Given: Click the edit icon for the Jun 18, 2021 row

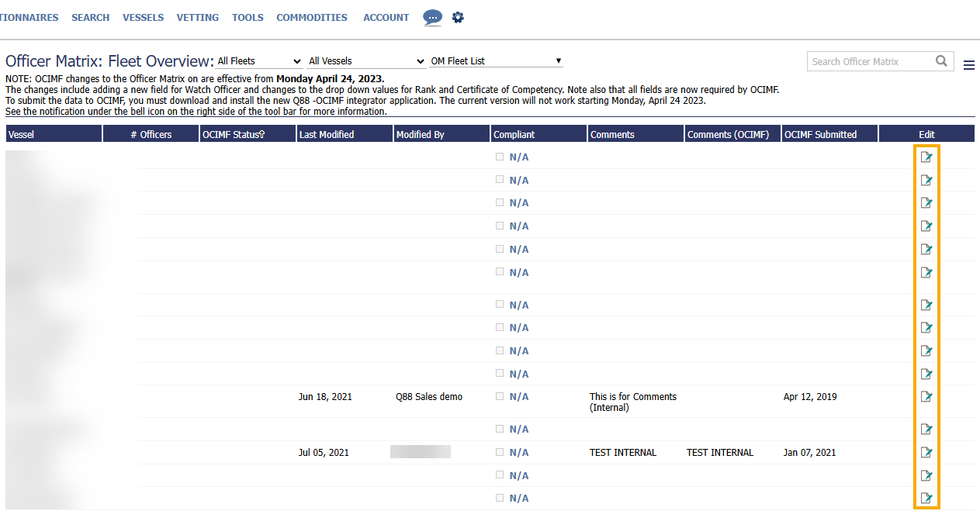Looking at the screenshot, I should tap(926, 397).
